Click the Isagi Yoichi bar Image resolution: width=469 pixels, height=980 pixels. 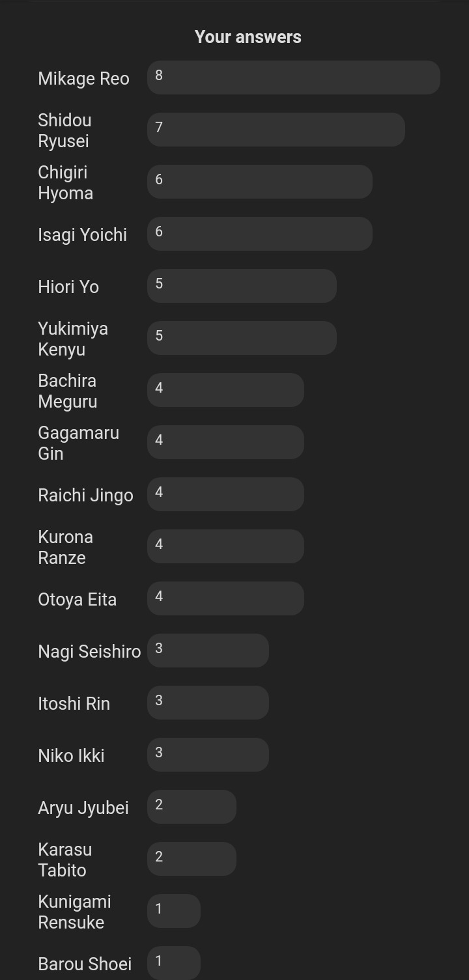(x=260, y=234)
